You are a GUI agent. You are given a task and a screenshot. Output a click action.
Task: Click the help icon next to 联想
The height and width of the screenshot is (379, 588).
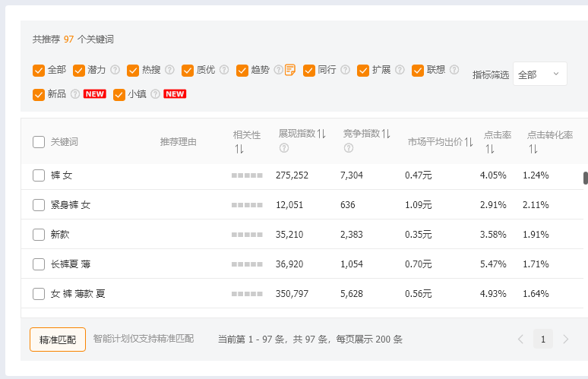tap(454, 70)
